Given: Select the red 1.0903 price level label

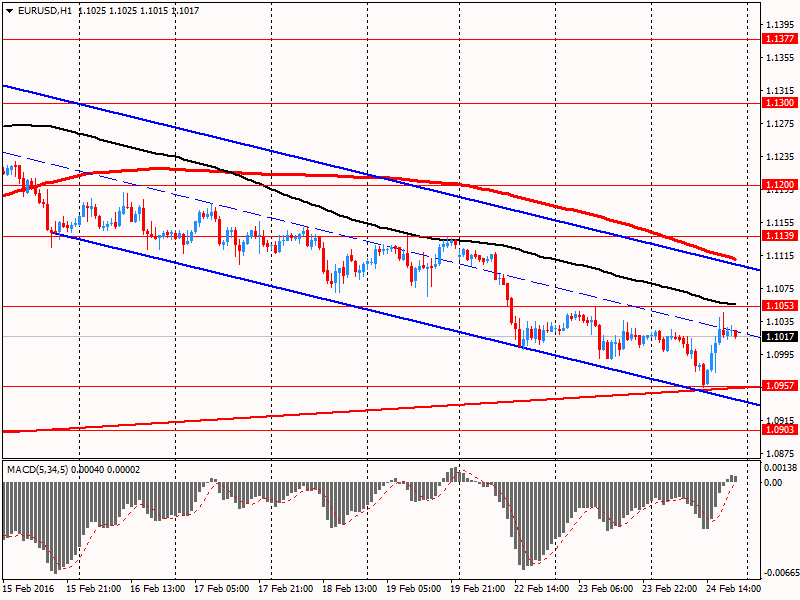Looking at the screenshot, I should (x=780, y=430).
